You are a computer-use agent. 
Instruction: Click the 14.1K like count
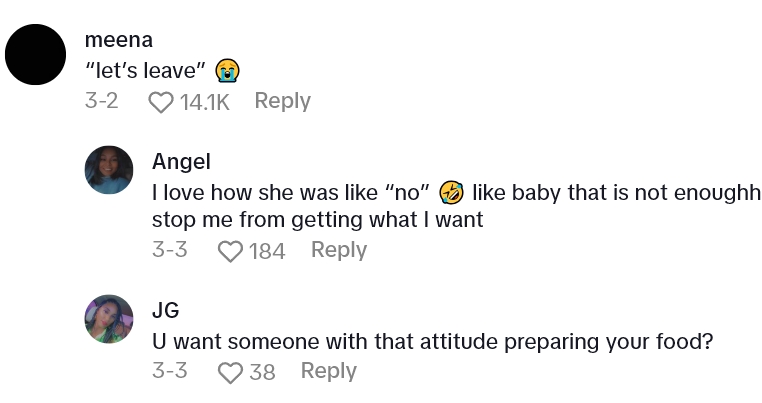(203, 102)
